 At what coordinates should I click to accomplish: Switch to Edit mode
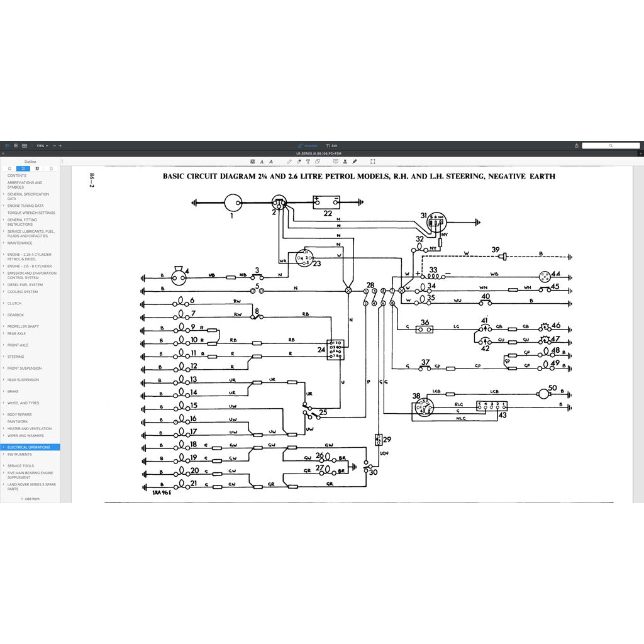point(332,145)
